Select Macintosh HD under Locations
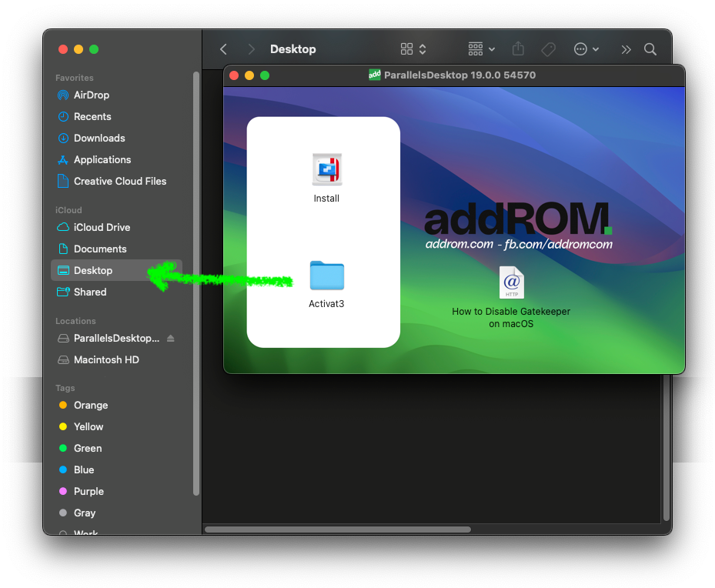 [117, 360]
